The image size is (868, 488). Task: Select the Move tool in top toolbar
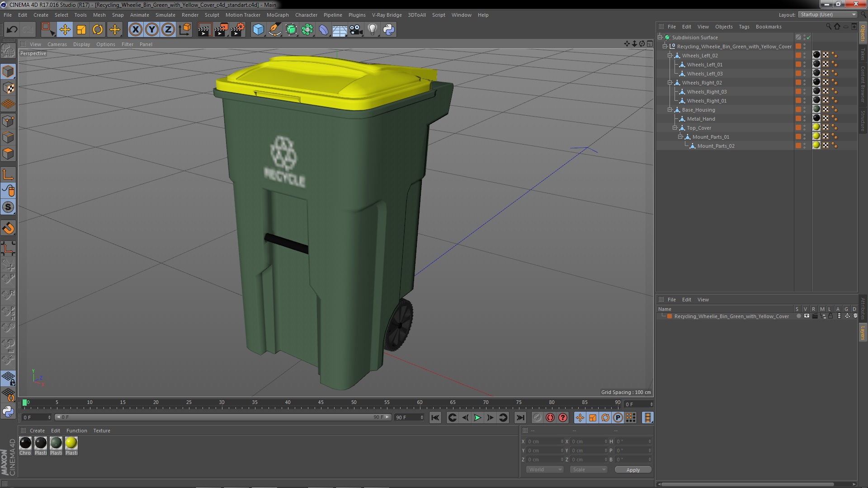65,30
